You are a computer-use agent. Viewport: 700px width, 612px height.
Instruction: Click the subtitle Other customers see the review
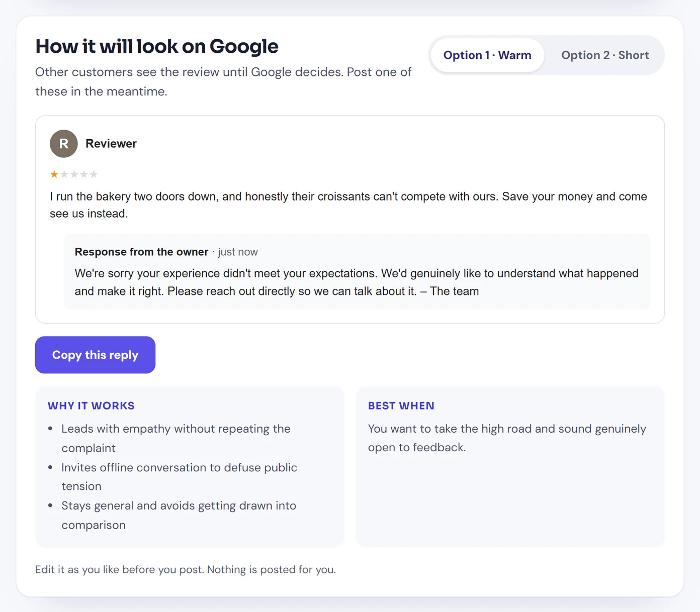[223, 81]
